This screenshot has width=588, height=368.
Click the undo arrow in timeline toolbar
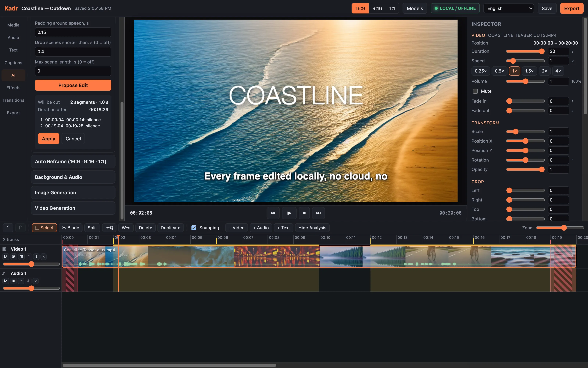[8, 228]
